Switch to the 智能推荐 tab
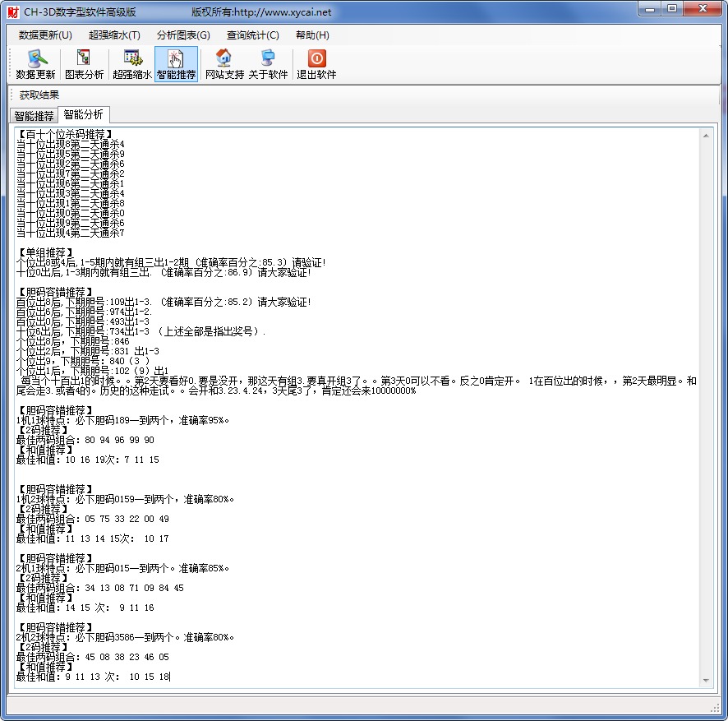 click(34, 116)
